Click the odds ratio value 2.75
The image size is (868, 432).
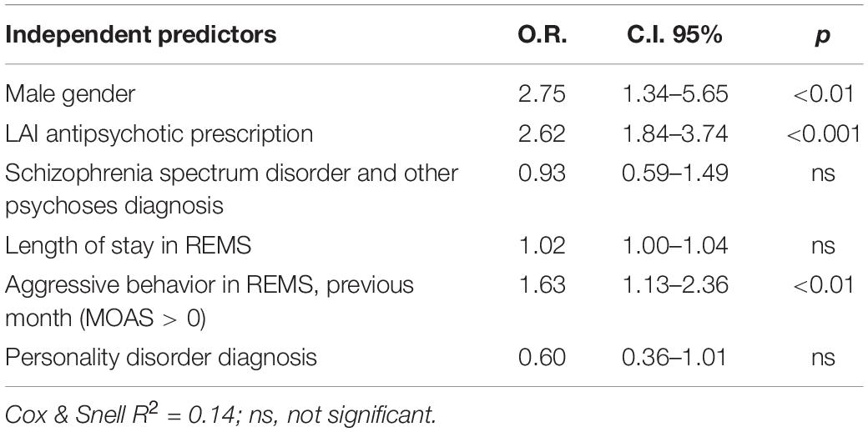coord(542,94)
